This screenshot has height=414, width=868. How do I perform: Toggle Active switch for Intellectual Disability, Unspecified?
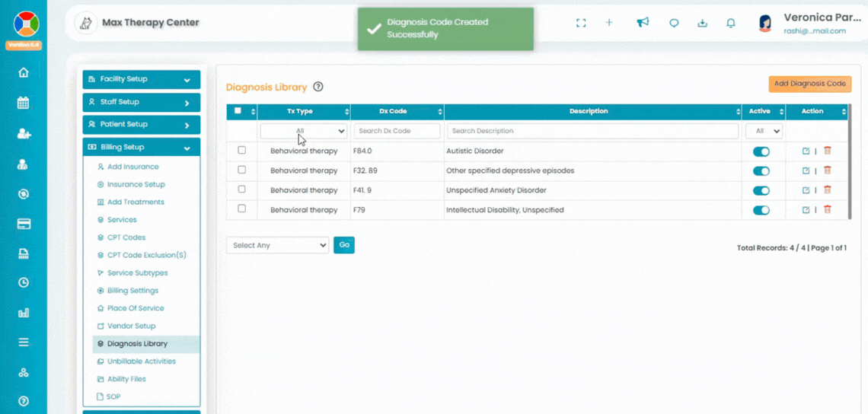(x=761, y=210)
